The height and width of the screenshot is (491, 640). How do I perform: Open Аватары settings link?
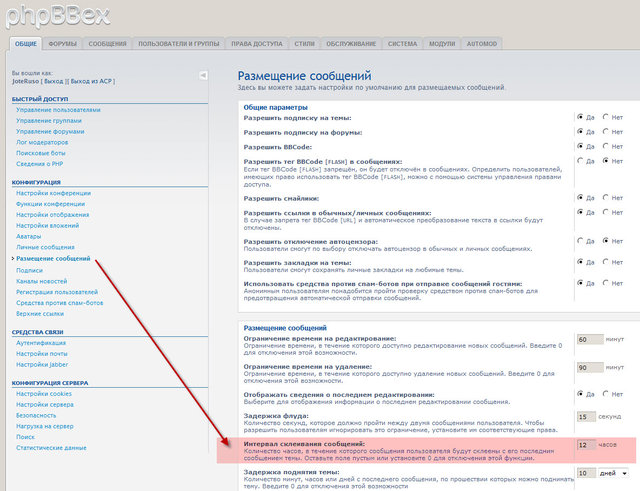(29, 236)
